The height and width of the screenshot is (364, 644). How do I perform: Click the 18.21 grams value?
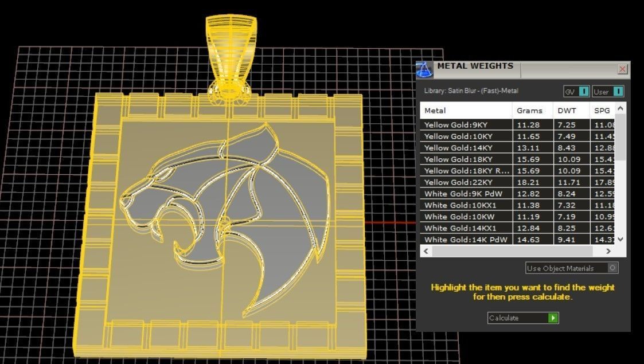coord(528,182)
